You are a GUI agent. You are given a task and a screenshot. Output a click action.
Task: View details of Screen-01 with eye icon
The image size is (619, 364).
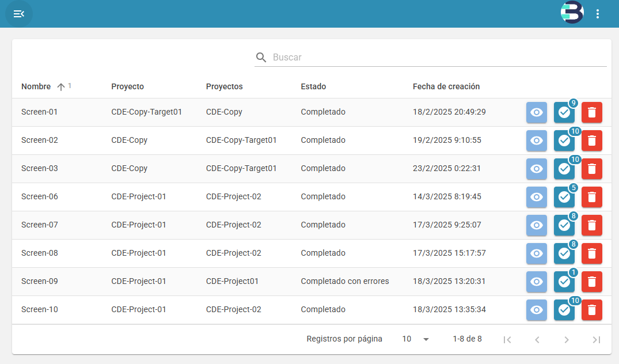point(537,112)
